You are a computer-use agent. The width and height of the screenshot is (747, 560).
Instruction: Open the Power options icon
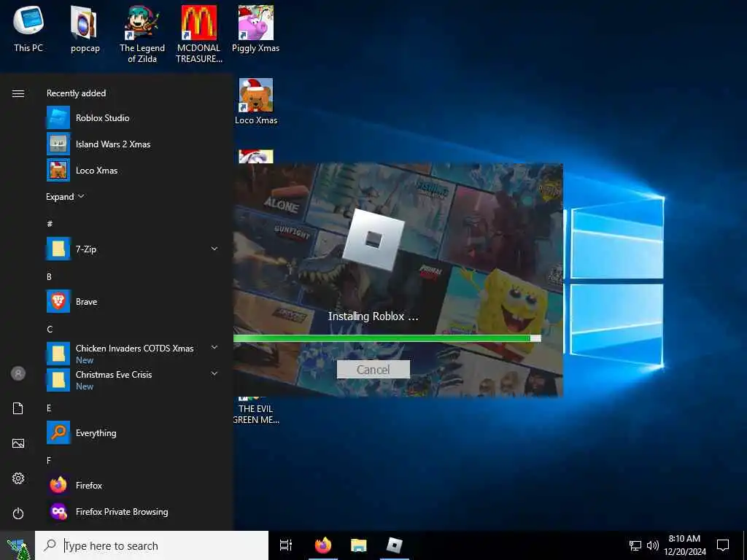(18, 513)
